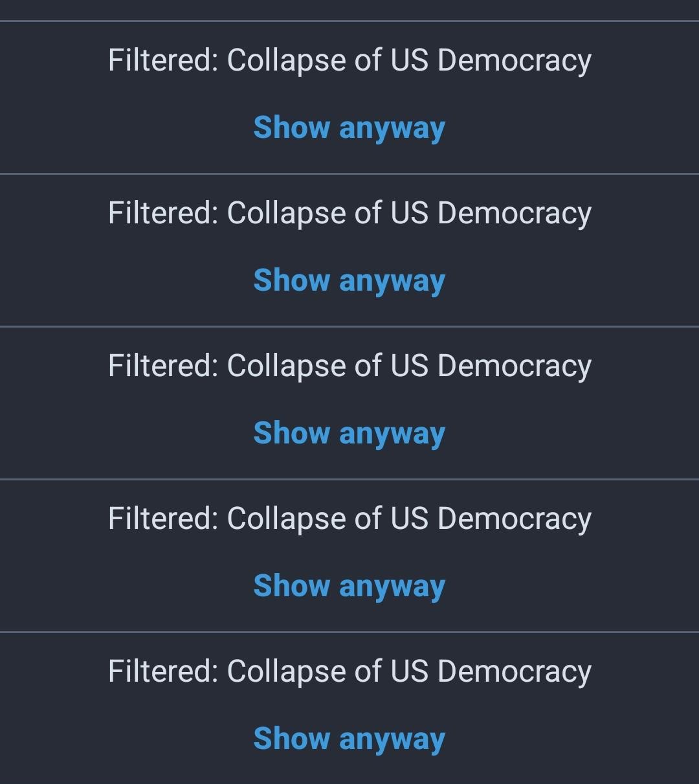Click the word "anyway" in the bottom entry's link
Screen dimensions: 699x784
coord(392,739)
